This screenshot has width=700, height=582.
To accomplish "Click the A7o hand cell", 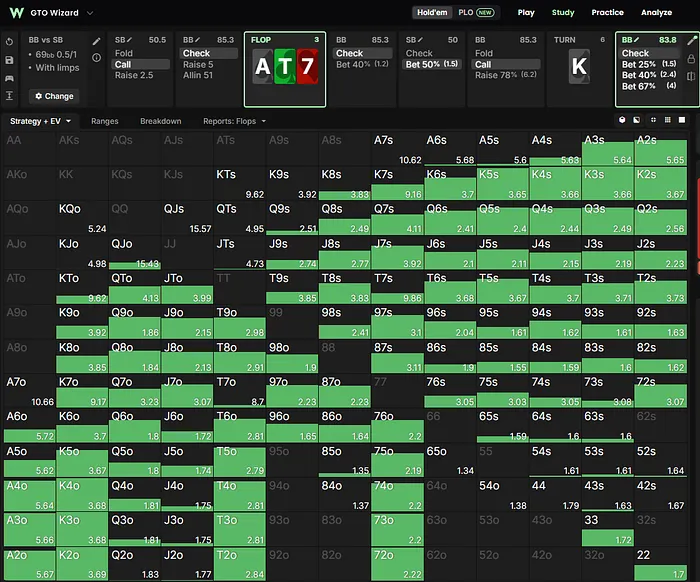I will coord(30,391).
